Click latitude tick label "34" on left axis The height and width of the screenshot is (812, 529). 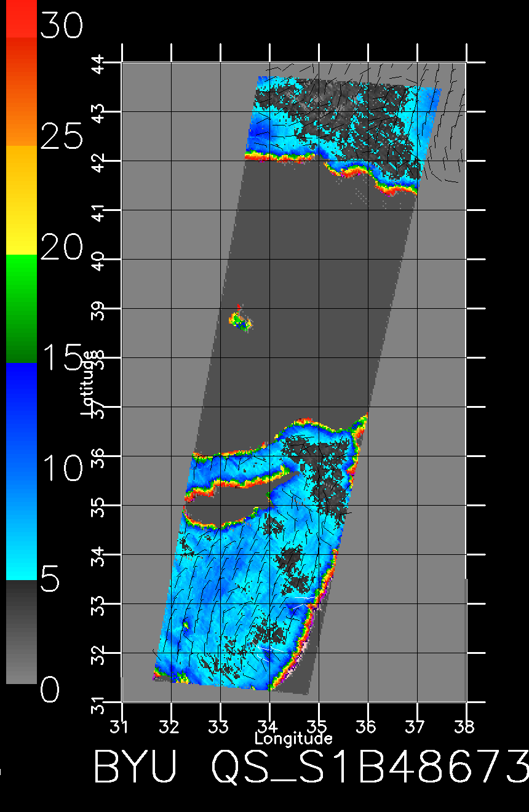click(x=97, y=555)
